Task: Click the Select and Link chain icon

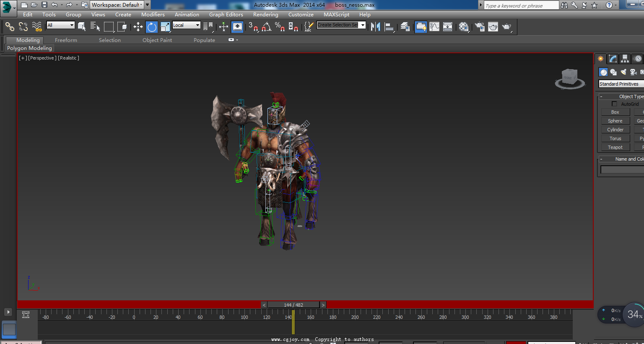Action: [10, 27]
